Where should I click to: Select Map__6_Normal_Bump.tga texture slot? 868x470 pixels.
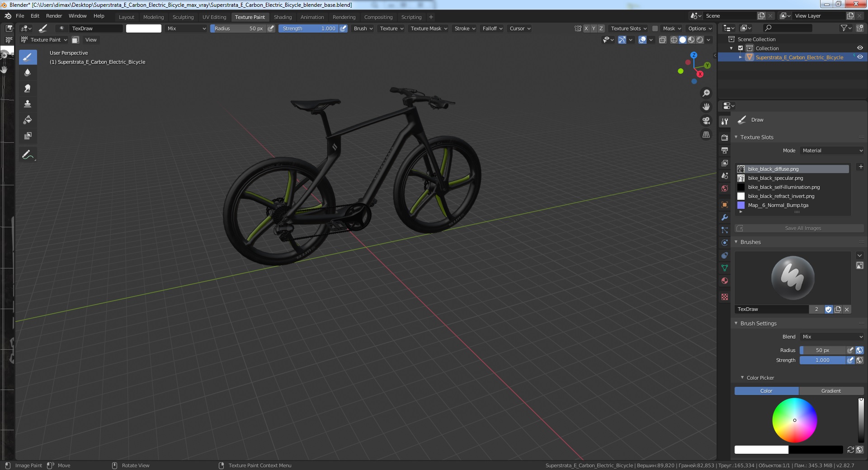[x=793, y=205]
